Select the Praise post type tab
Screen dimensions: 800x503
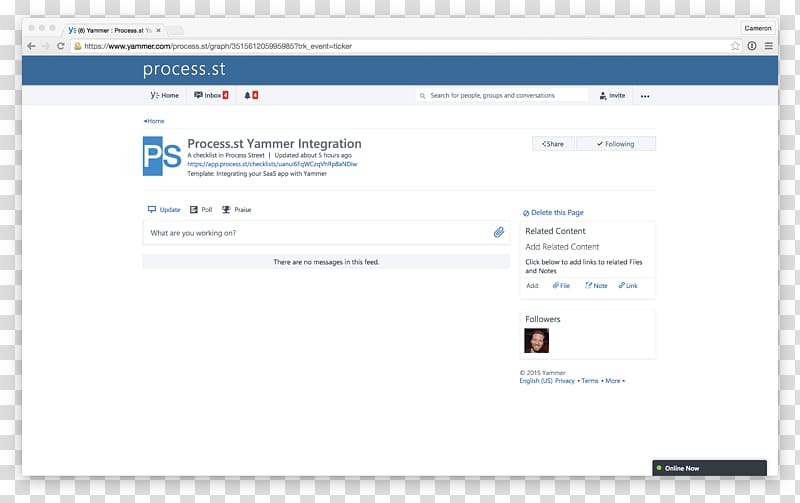pos(236,210)
